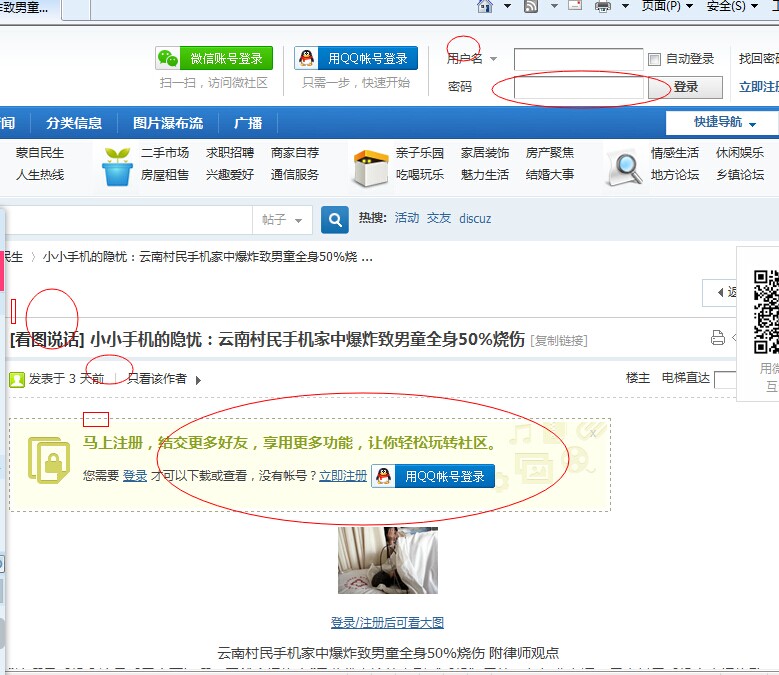Open the Home icon dropdown arrow
Image resolution: width=779 pixels, height=675 pixels.
pyautogui.click(x=507, y=6)
